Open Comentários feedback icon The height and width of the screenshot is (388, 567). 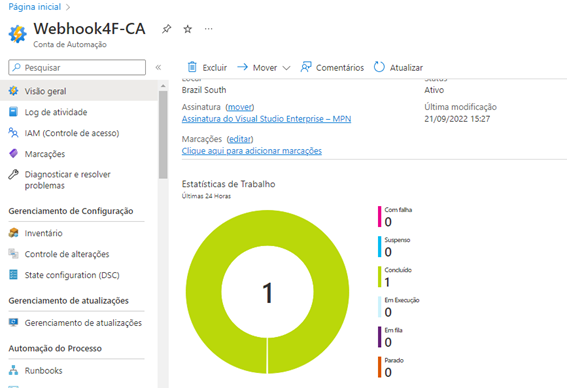[x=306, y=67]
